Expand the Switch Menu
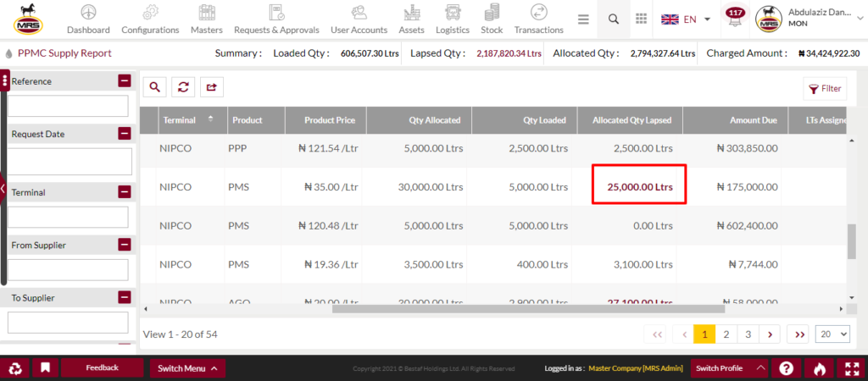The image size is (868, 381). point(187,368)
